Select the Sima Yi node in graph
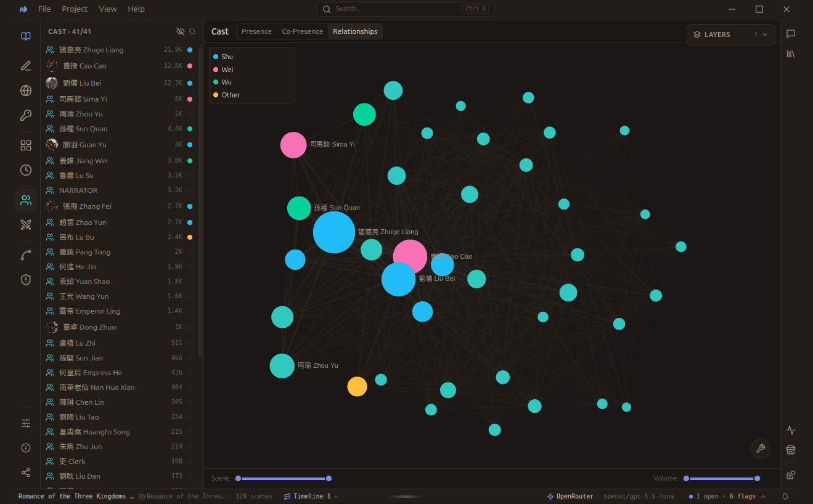 293,145
